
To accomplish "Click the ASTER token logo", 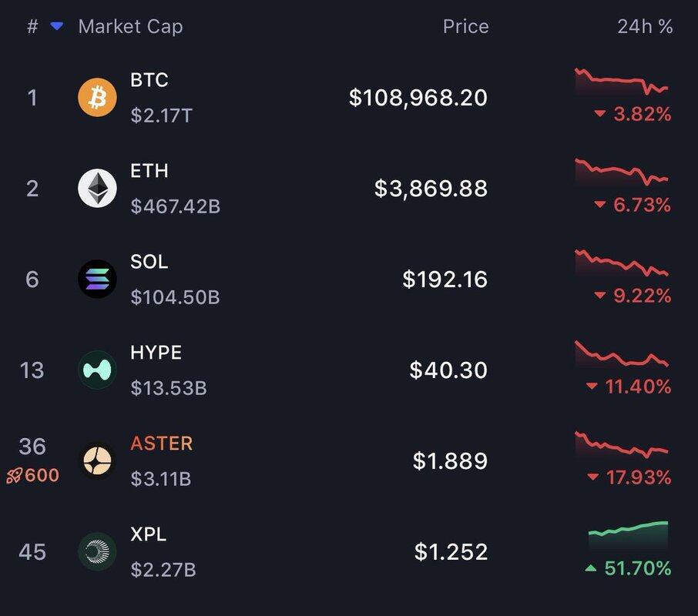I will pyautogui.click(x=97, y=460).
